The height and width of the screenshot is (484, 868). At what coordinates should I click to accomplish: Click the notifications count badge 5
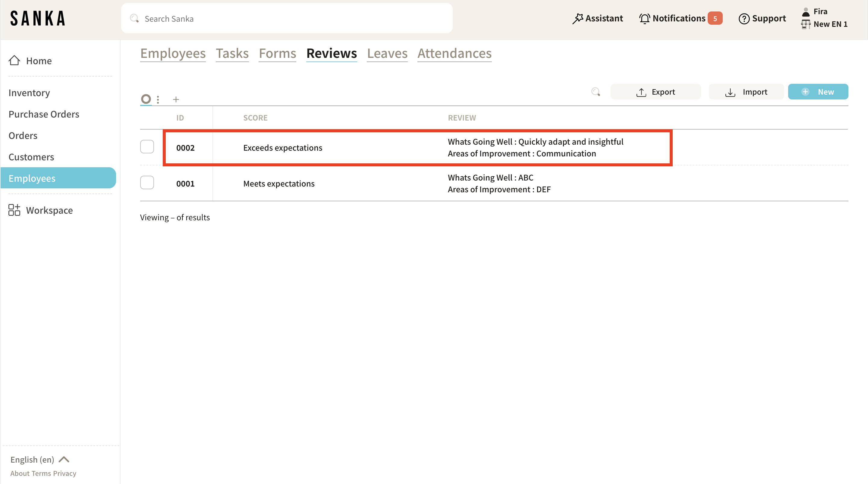tap(715, 19)
